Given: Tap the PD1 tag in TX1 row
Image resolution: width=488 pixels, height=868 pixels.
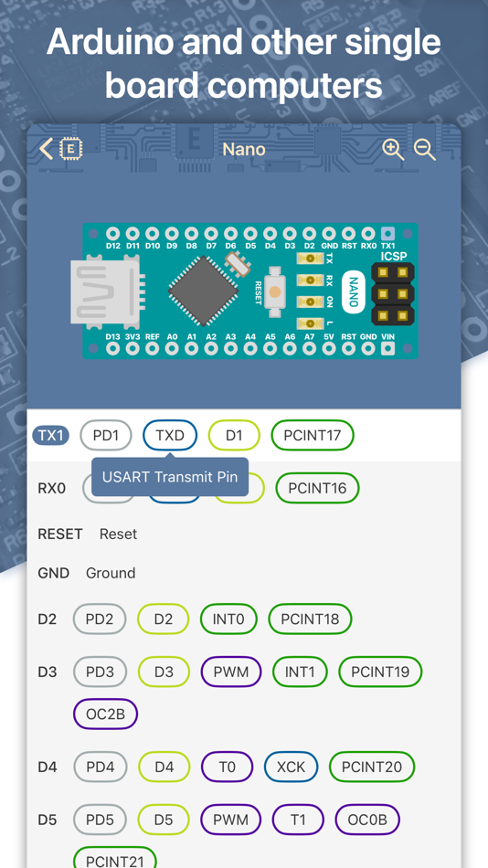Looking at the screenshot, I should (106, 436).
